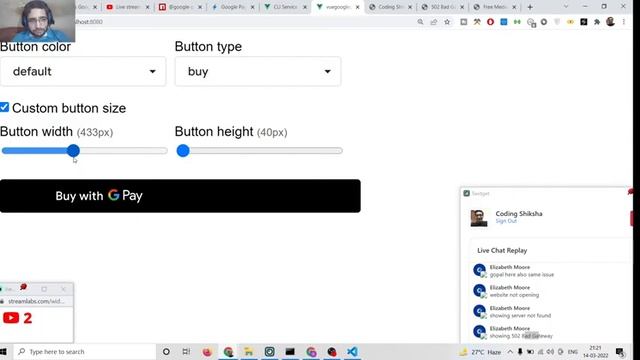Click the ENG language indicator

[573, 352]
